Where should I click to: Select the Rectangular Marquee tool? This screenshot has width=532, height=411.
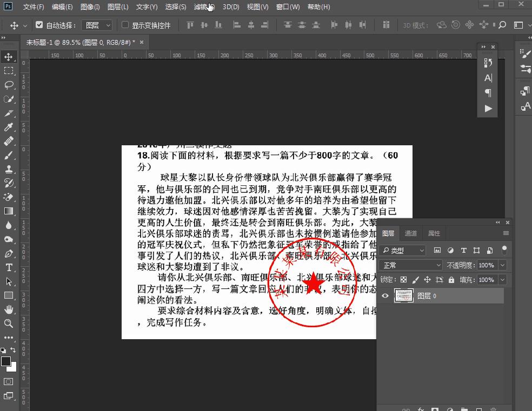[x=9, y=71]
